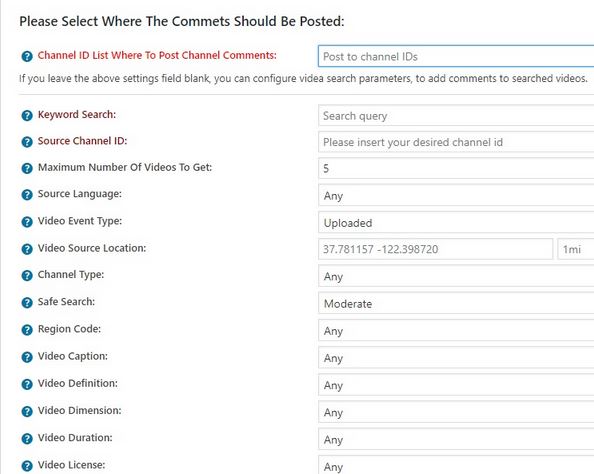The width and height of the screenshot is (594, 474).
Task: Focus the Post to channel IDs field
Action: (456, 56)
